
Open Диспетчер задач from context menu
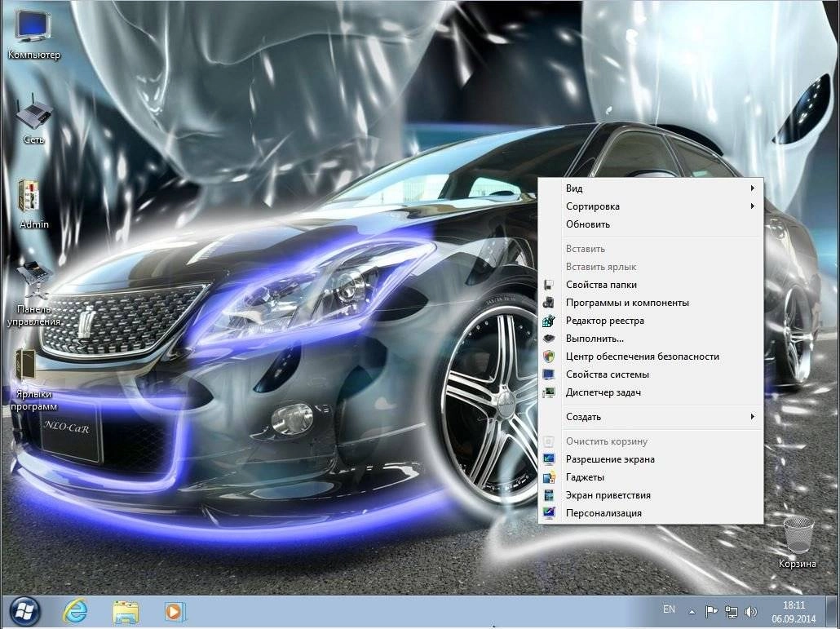[x=650, y=392]
